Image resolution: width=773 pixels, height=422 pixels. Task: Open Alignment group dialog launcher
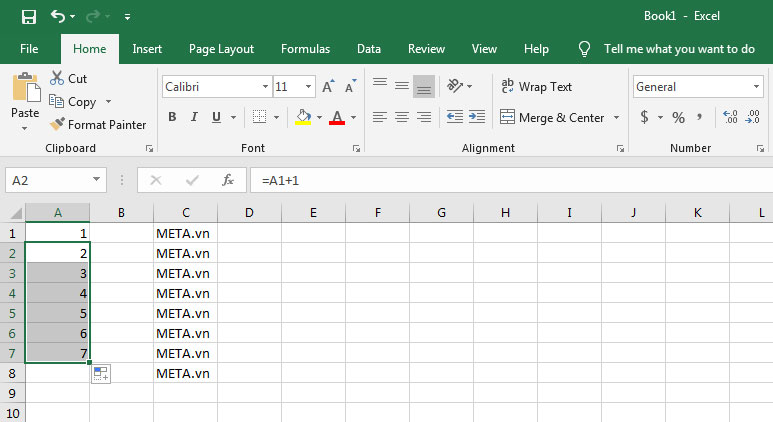click(x=620, y=148)
